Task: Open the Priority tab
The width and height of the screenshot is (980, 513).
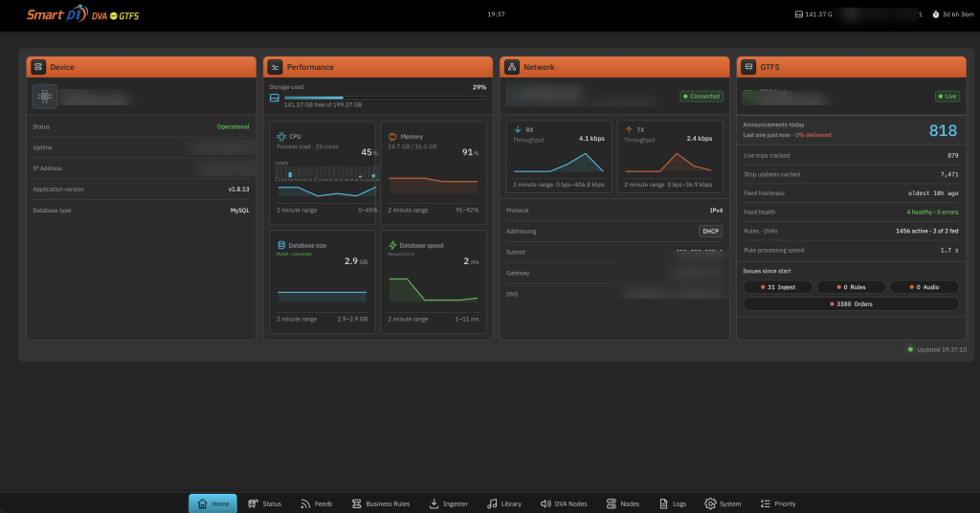Action: pyautogui.click(x=778, y=503)
